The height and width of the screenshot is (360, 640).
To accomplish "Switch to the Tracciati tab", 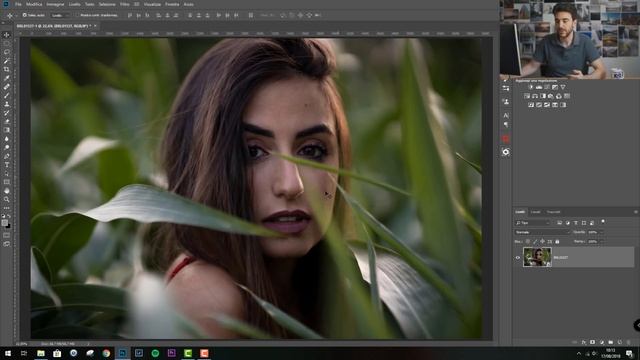I will tap(553, 212).
